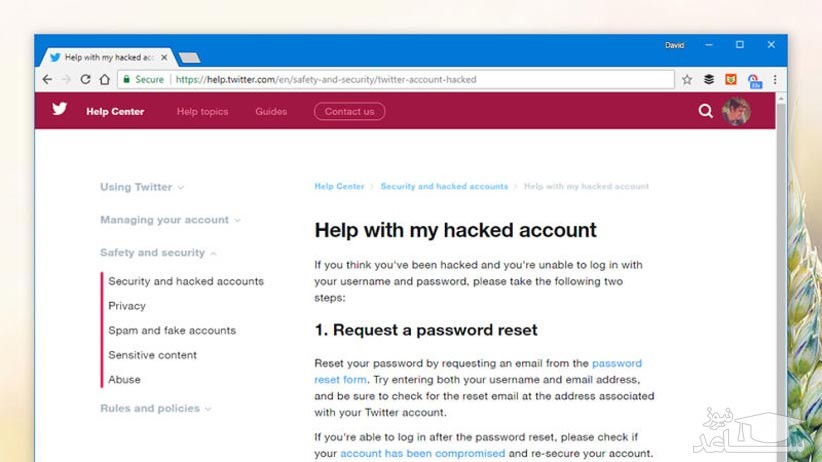Open the Help Center search icon
Image resolution: width=822 pixels, height=462 pixels.
pyautogui.click(x=706, y=111)
